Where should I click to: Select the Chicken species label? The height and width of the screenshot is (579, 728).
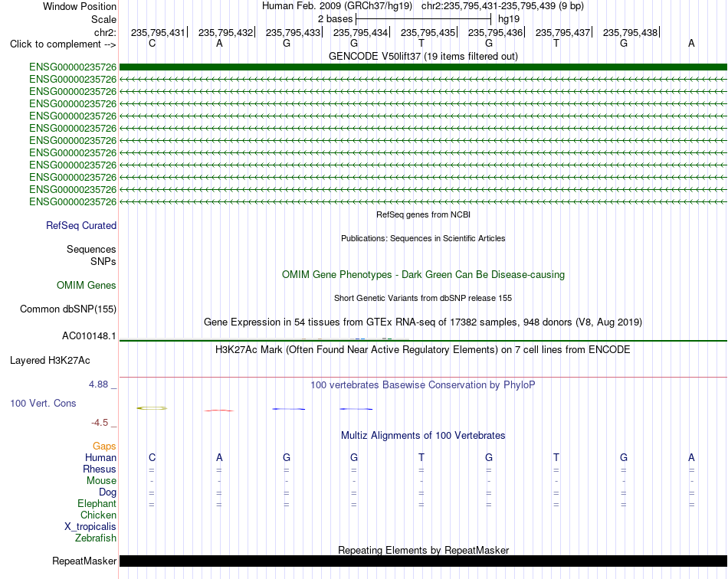98,515
